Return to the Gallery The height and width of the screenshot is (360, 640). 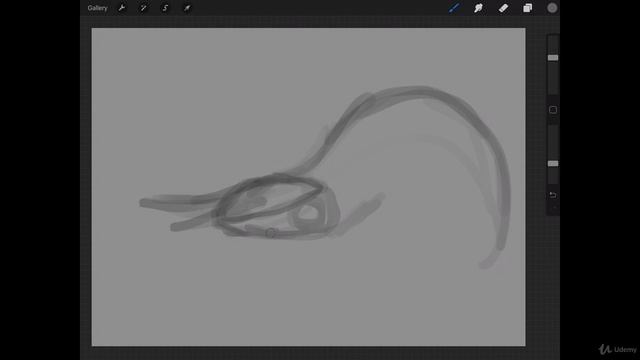tap(97, 8)
